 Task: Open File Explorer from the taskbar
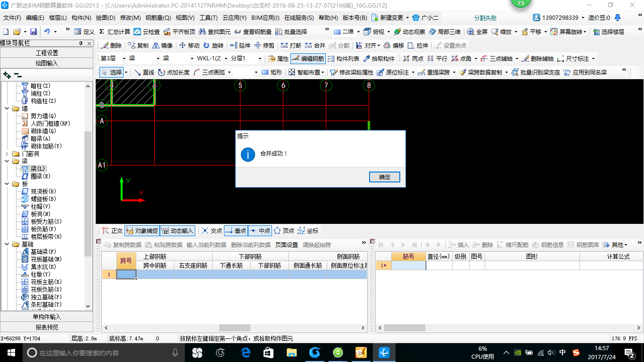pyautogui.click(x=292, y=353)
